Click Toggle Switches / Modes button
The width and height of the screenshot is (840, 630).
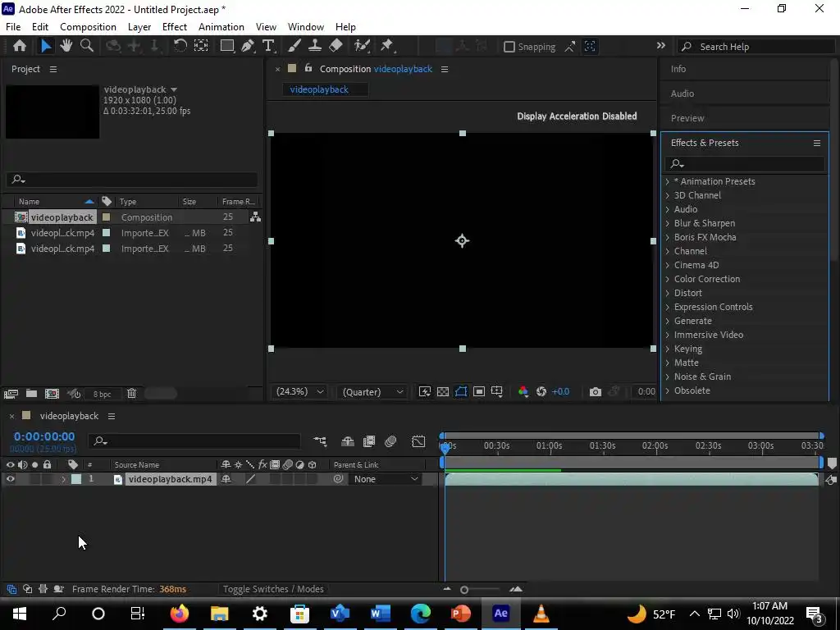coord(273,589)
